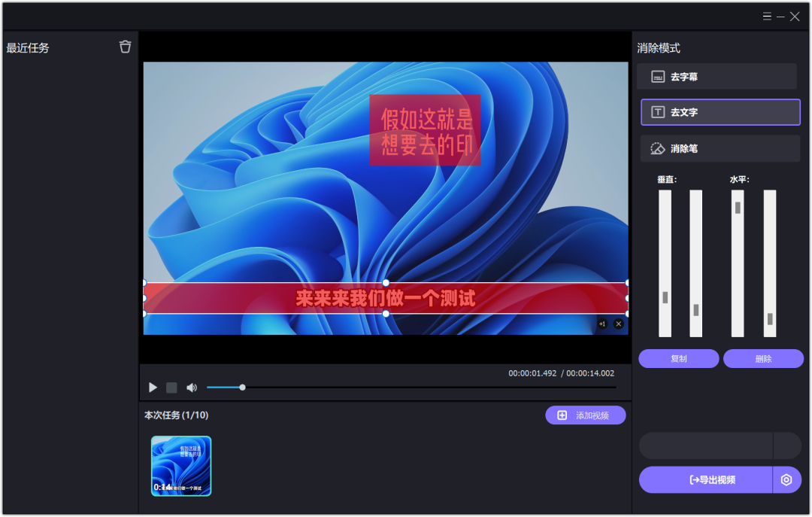Click the 添加视频 add video button

pyautogui.click(x=585, y=415)
